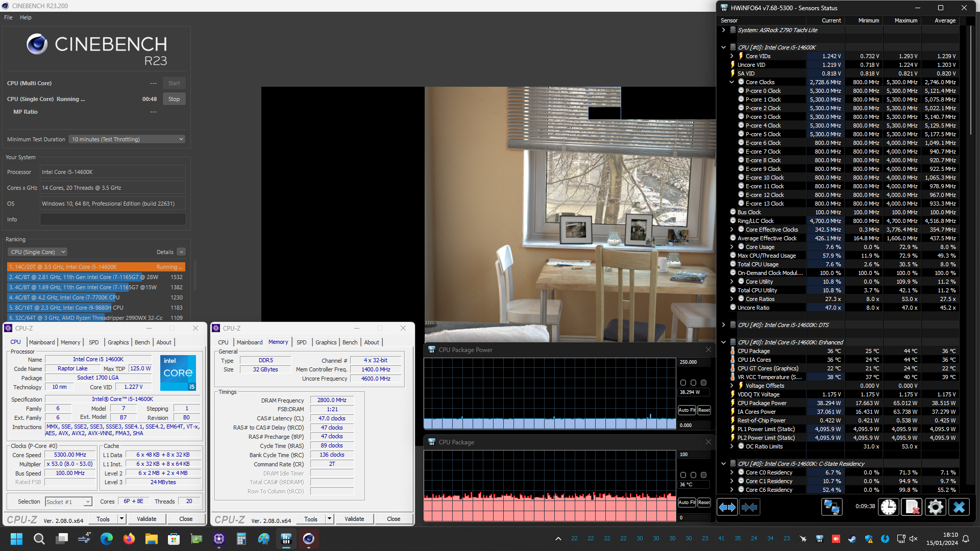Click HWiNFO collapse-all inward arrows icon

coord(749,507)
